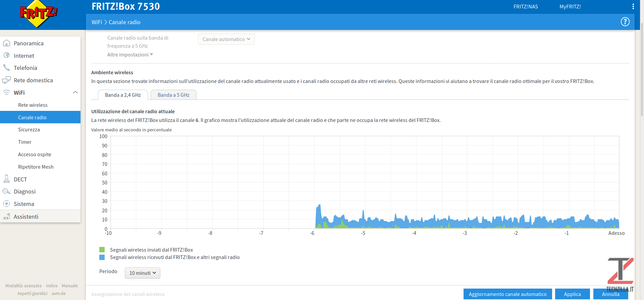Open the Manuale footer link

[70, 286]
